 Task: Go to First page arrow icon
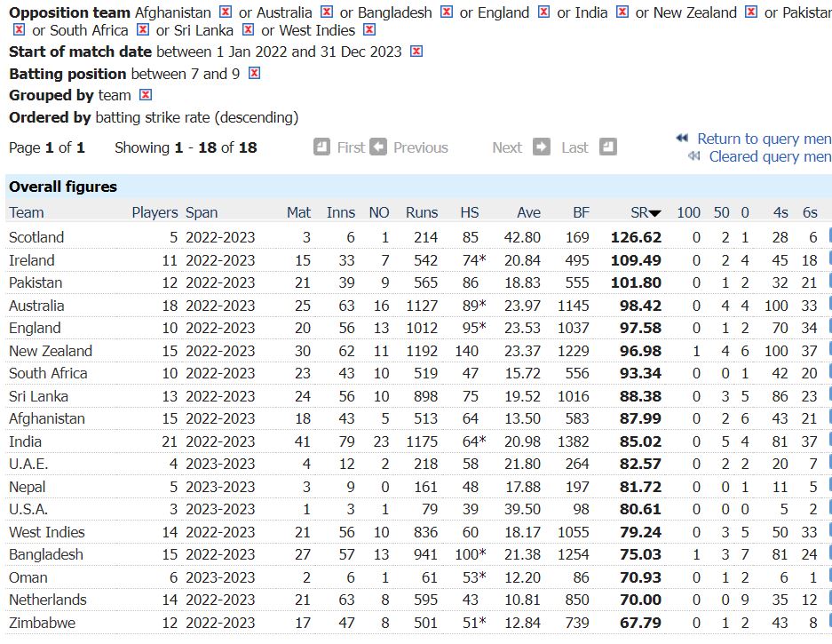[322, 147]
